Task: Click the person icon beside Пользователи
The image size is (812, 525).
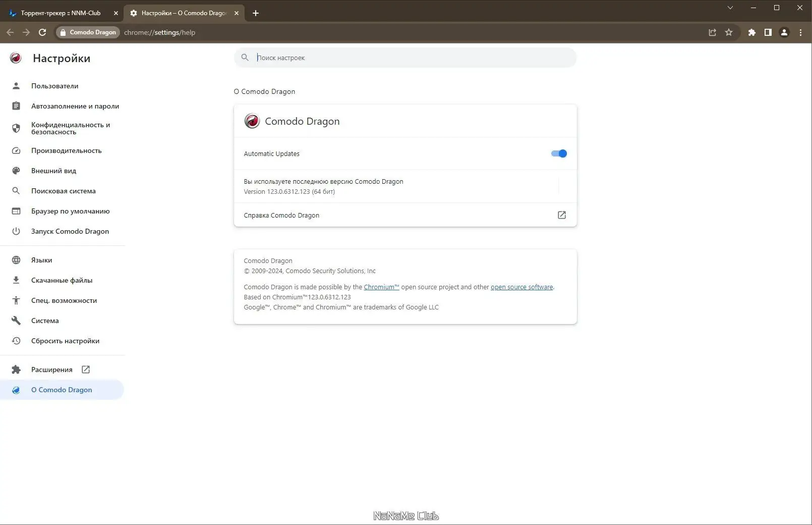Action: [16, 86]
